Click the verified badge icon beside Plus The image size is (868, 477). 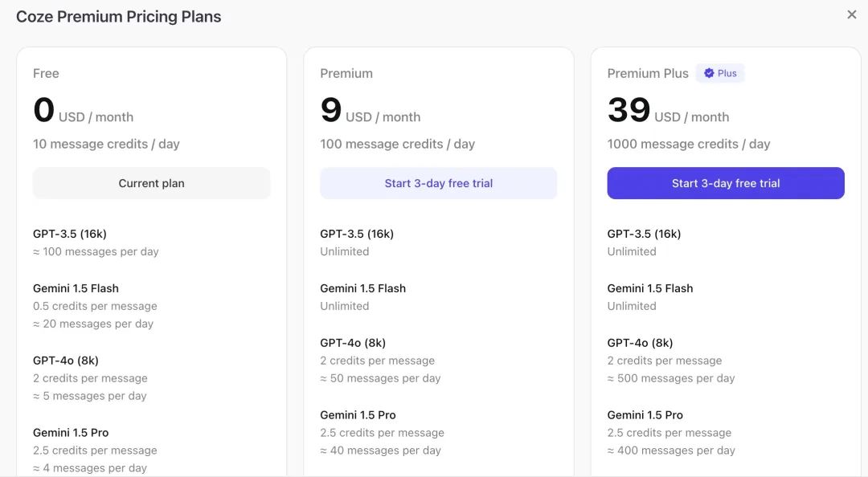pyautogui.click(x=709, y=73)
